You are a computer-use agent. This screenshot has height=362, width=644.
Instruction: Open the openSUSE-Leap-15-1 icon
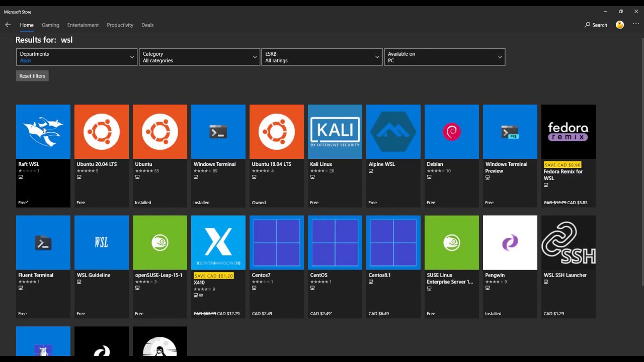(160, 243)
